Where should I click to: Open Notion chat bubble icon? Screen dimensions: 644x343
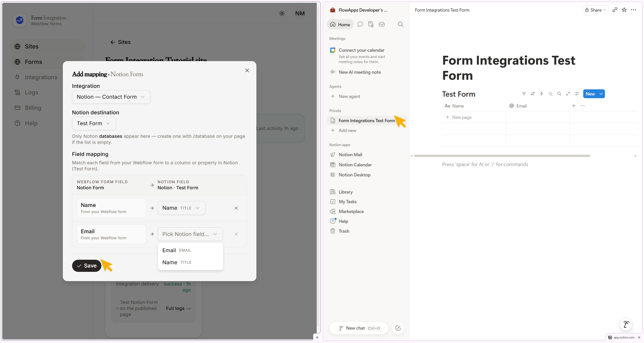(x=360, y=24)
